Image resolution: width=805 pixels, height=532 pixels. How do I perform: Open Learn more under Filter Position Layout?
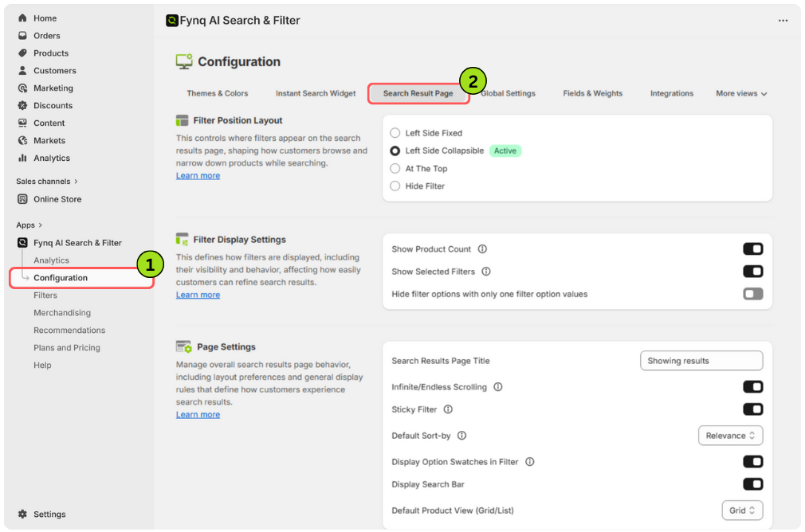coord(198,175)
